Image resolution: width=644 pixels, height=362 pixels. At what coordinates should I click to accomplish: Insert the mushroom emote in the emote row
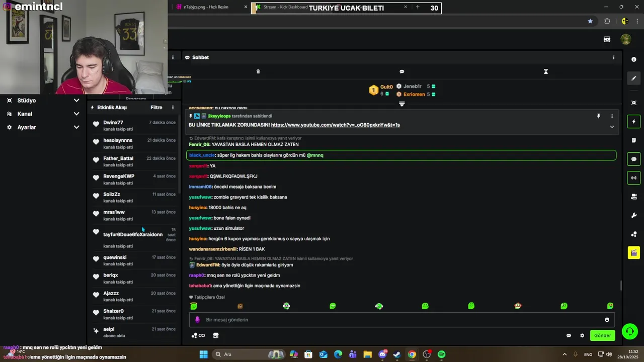[518, 306]
